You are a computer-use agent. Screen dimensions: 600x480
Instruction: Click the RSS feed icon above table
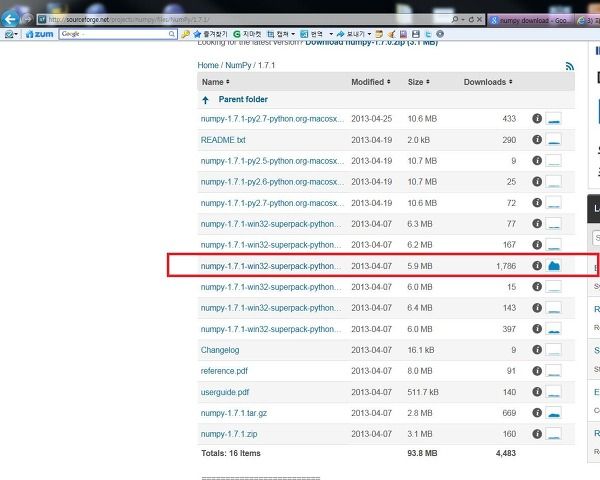(570, 66)
